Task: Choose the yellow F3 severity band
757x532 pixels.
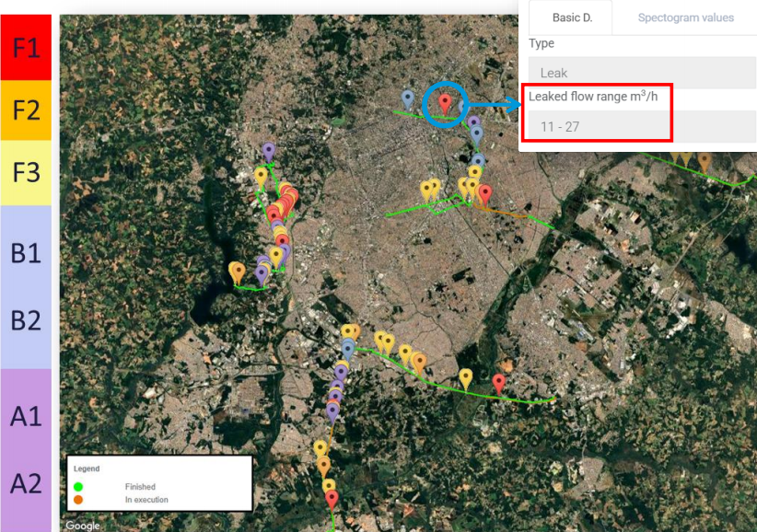Action: pyautogui.click(x=26, y=172)
